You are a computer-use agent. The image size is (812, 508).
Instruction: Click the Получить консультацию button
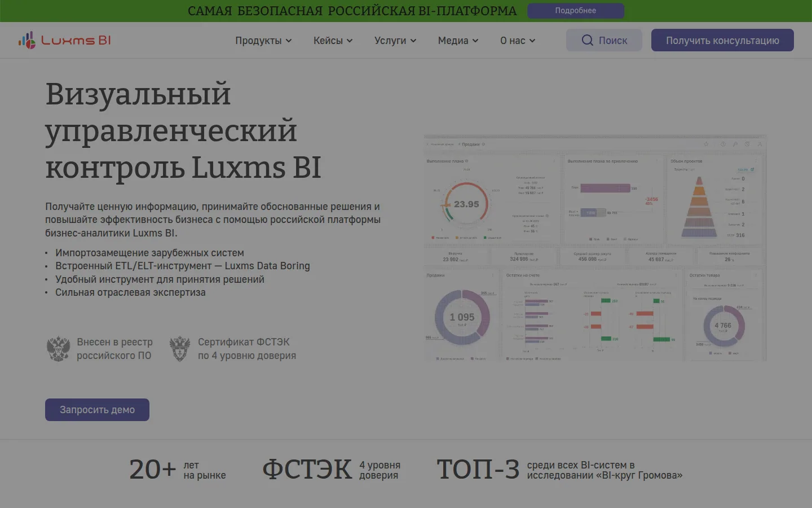tap(722, 40)
